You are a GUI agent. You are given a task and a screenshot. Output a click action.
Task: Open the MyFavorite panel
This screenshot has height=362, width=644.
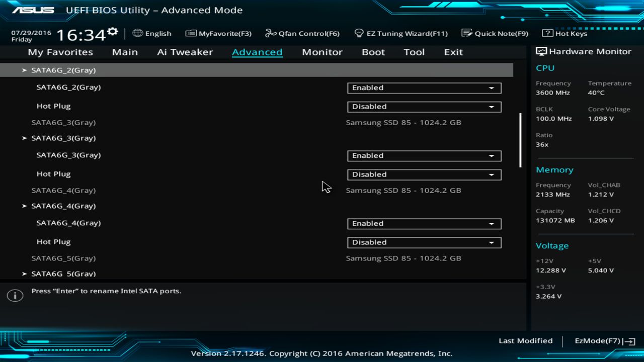[x=218, y=33]
